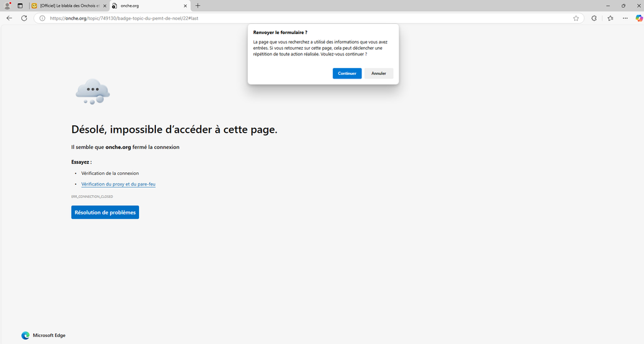644x344 pixels.
Task: Open Résolution de problèmes
Action: 105,212
